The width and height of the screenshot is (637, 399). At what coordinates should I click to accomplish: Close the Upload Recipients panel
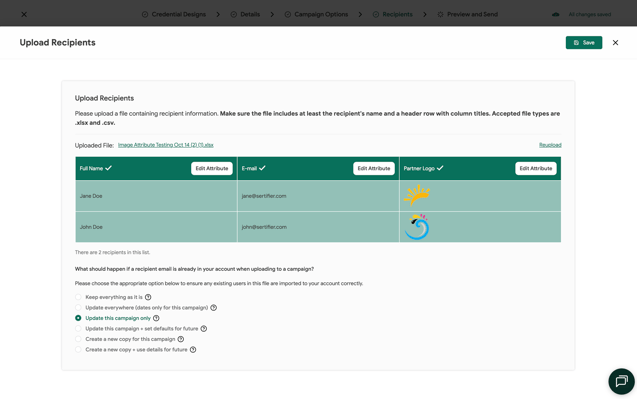pyautogui.click(x=615, y=43)
